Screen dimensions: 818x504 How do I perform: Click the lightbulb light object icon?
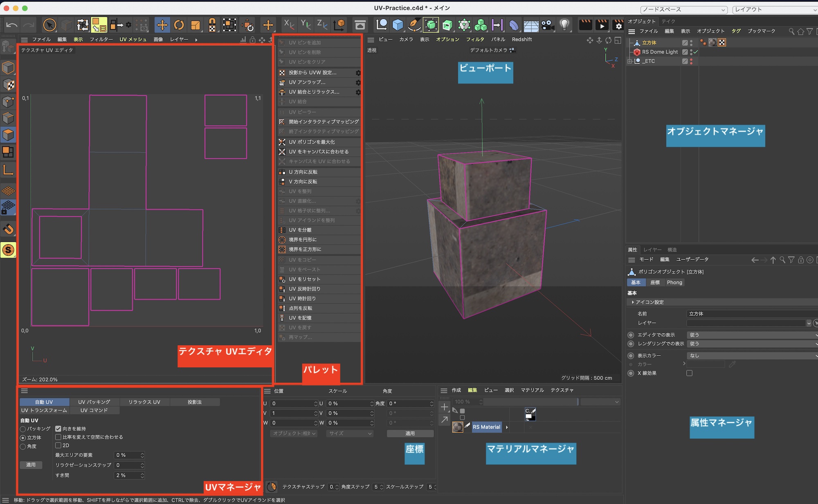(x=564, y=25)
